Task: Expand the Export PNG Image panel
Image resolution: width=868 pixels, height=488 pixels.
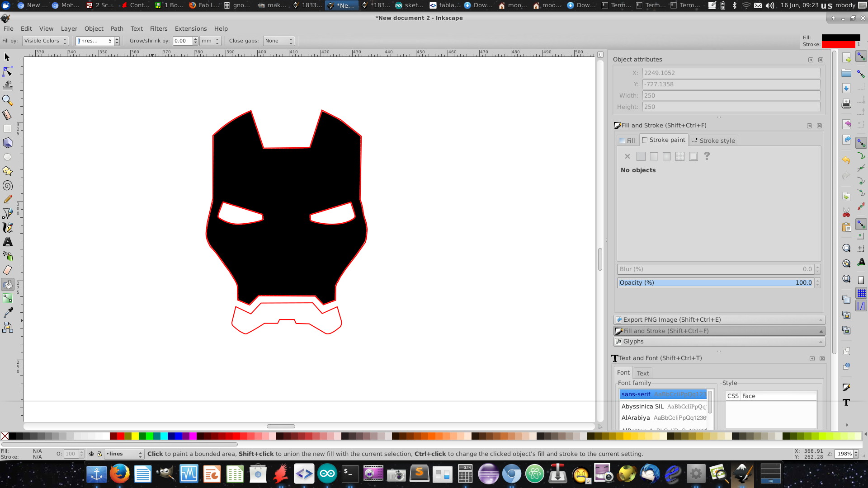Action: tap(719, 320)
